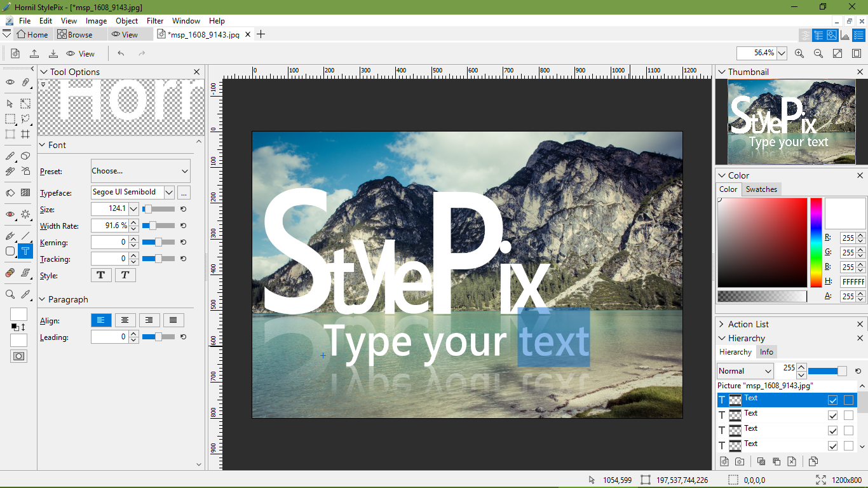Screen dimensions: 868x488
Task: Click the rainbow hue slider strip
Action: tap(816, 242)
